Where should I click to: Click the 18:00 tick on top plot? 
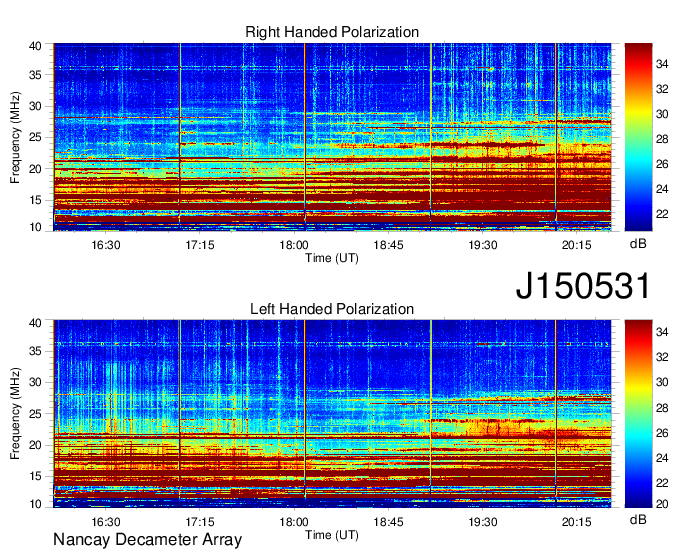[294, 245]
